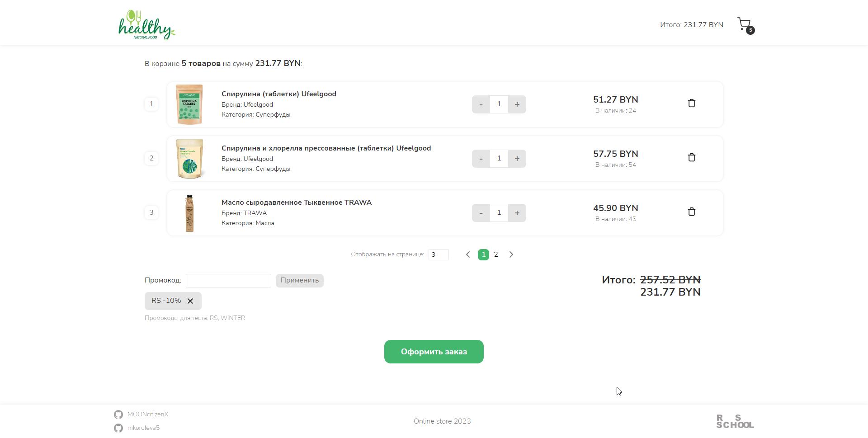Open Спирулина (таблетки) Ufeelgood product title
The height and width of the screenshot is (438, 868).
pyautogui.click(x=279, y=94)
